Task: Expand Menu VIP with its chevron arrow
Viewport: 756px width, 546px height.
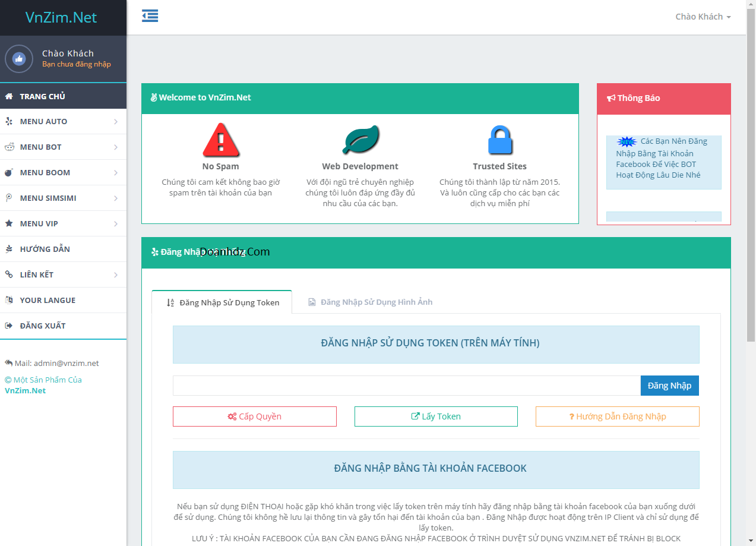Action: 116,224
